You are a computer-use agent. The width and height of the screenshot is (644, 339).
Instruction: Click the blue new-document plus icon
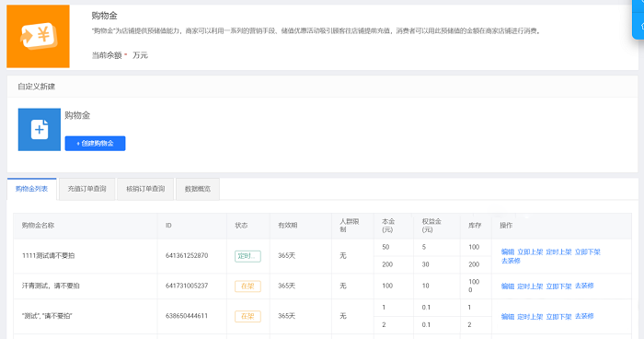pyautogui.click(x=40, y=130)
